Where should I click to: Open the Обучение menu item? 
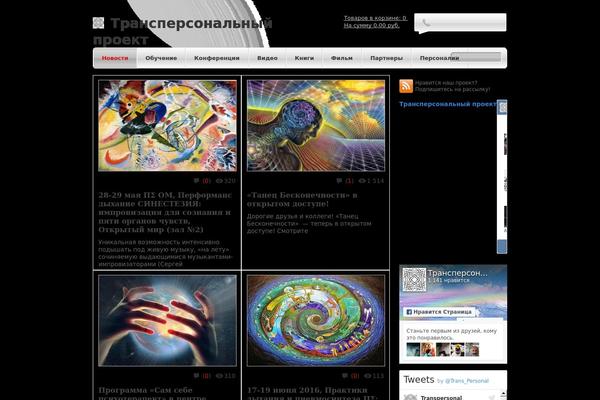(161, 58)
